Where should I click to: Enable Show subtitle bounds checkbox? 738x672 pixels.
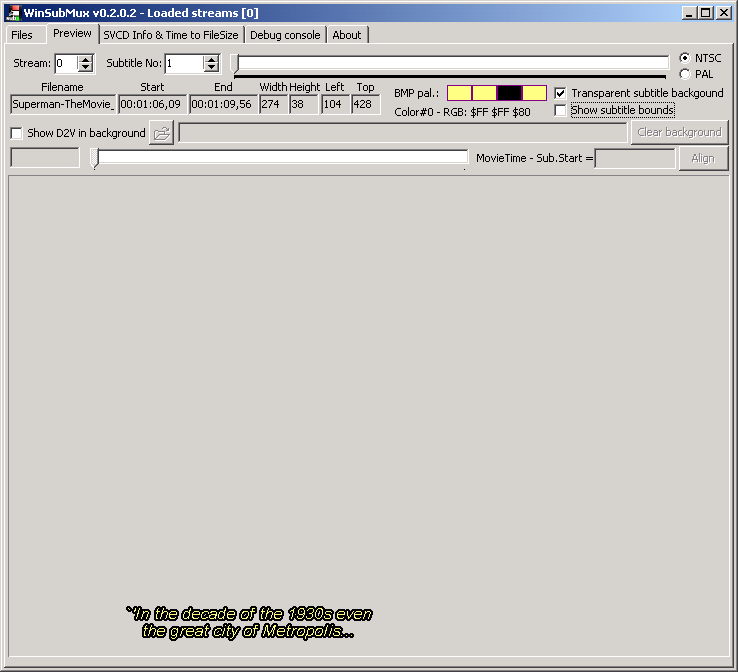[x=560, y=110]
